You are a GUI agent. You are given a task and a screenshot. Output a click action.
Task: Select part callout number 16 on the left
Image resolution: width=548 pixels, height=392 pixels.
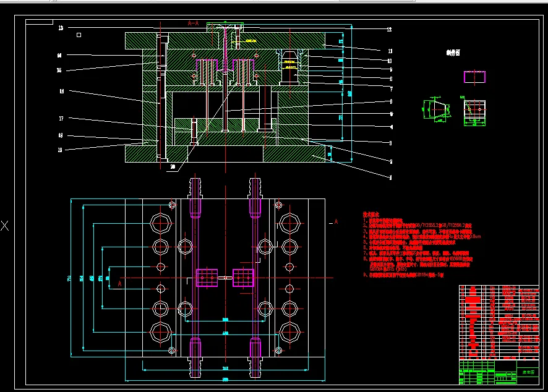point(61,92)
